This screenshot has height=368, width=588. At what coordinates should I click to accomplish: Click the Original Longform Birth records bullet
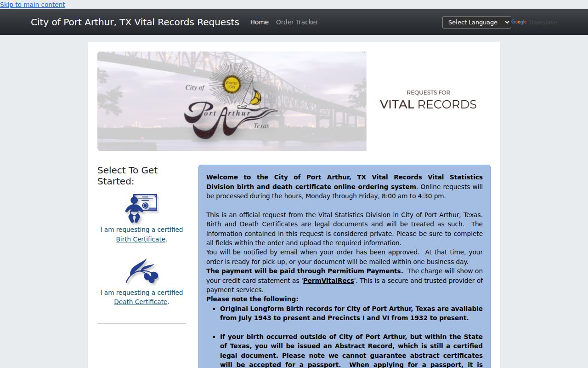pyautogui.click(x=351, y=313)
